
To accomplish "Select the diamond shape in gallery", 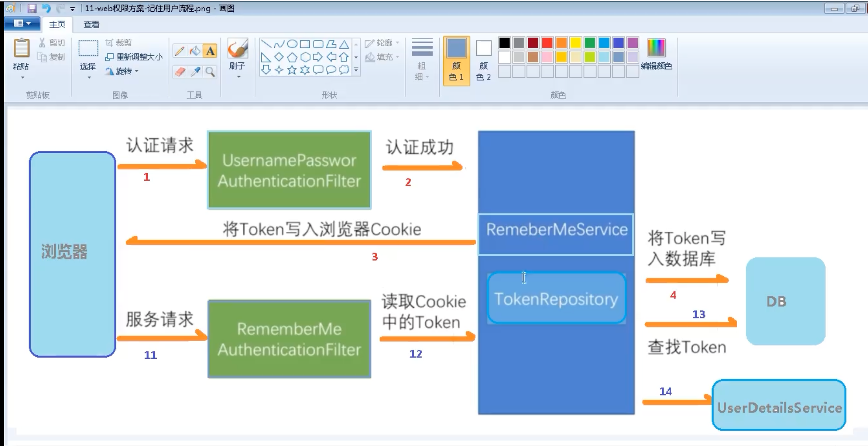I will click(279, 57).
